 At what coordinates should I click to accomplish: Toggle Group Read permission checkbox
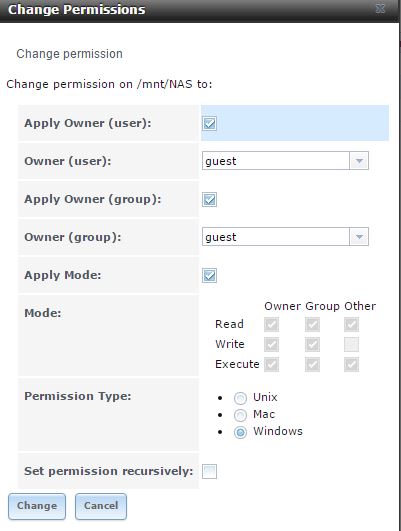[x=312, y=324]
